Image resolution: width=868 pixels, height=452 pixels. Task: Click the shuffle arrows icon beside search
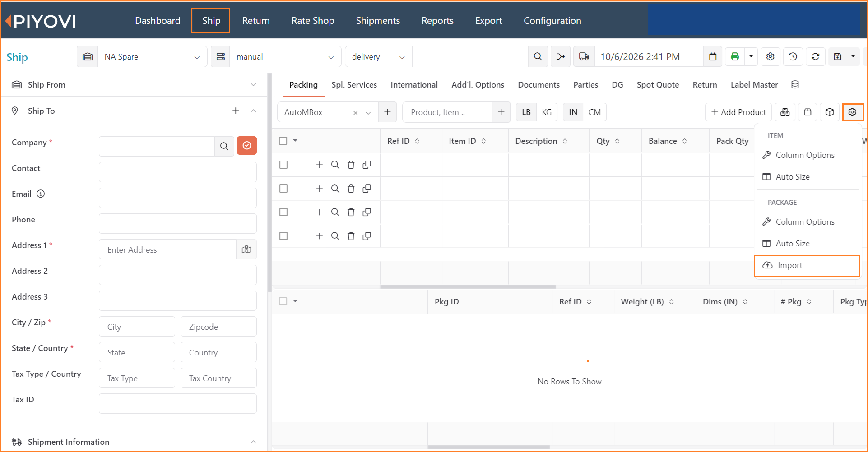[x=561, y=56]
